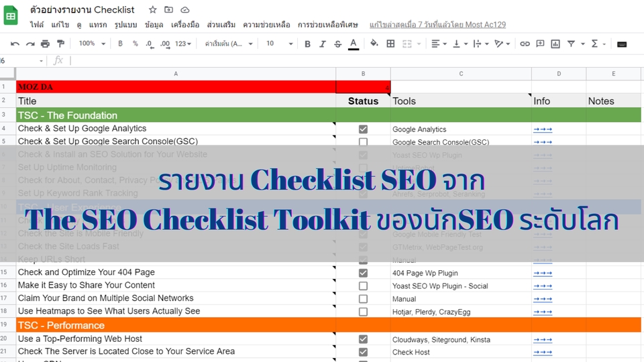Screen dimensions: 644x362
Task: Check the Google Search Console(GSC) status box
Action: (363, 142)
